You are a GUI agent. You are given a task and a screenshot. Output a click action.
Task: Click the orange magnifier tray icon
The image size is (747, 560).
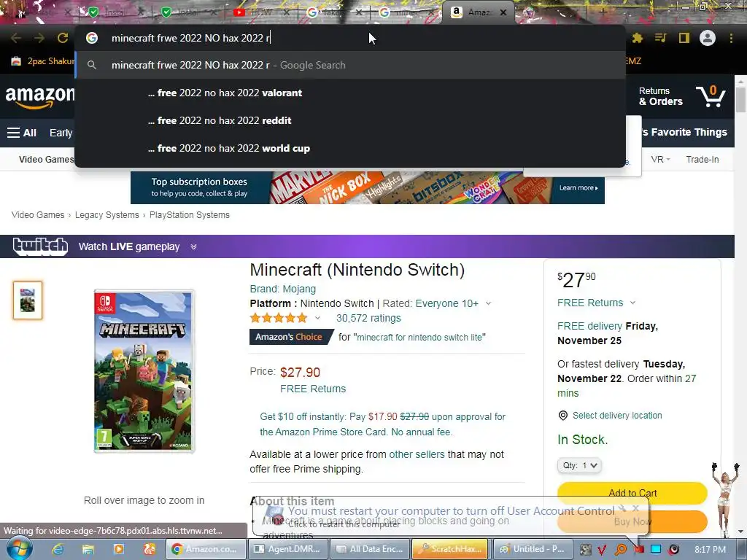coord(620,550)
